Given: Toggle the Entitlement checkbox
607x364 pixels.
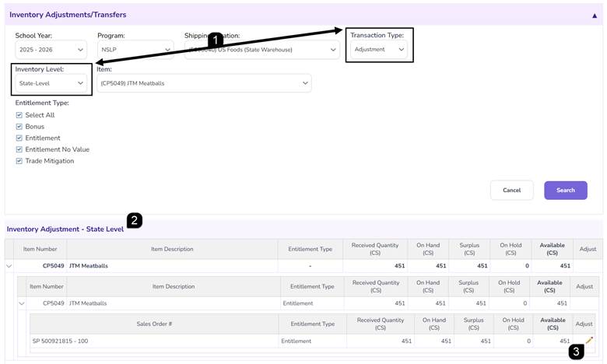Looking at the screenshot, I should click(19, 138).
